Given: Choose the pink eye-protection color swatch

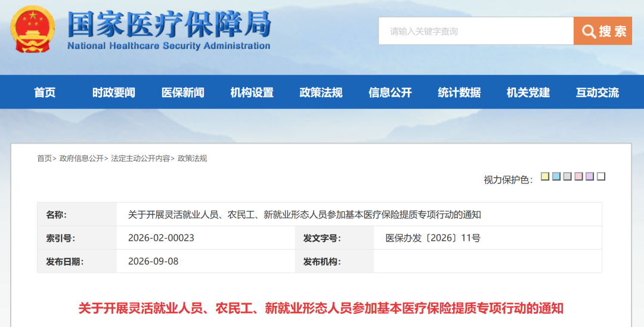Looking at the screenshot, I should click(x=578, y=176).
